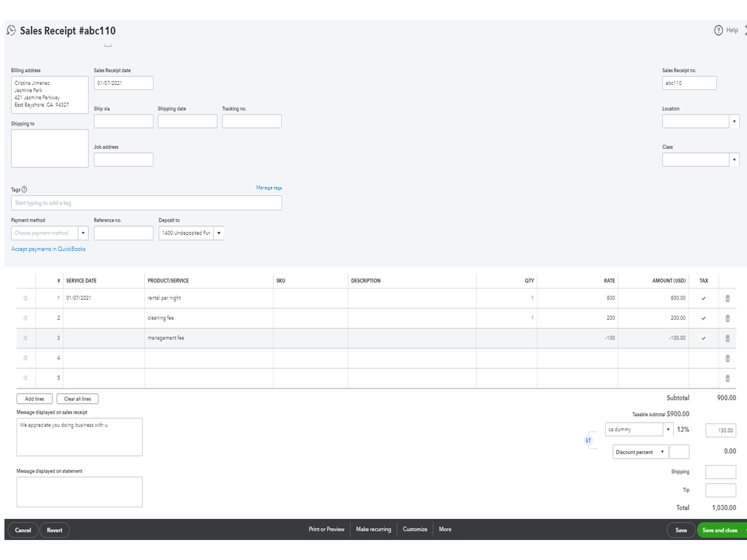The height and width of the screenshot is (560, 747).
Task: Toggle tax checkmark for management fee
Action: click(x=704, y=338)
